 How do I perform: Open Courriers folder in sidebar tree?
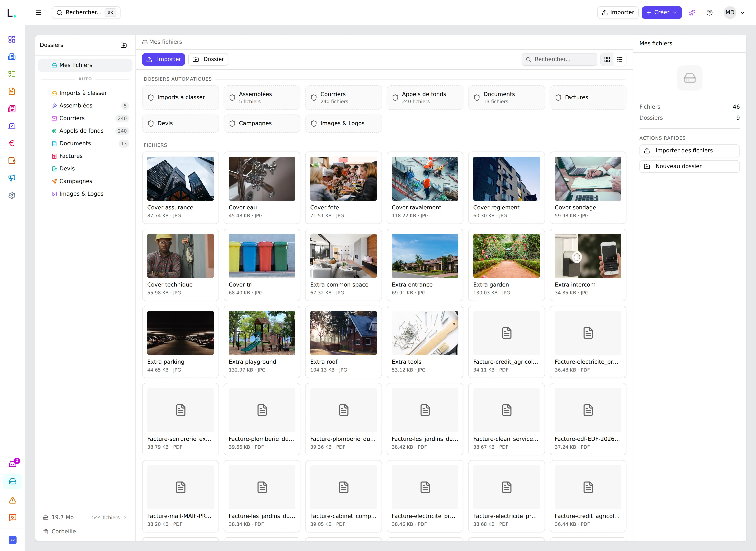point(85,118)
